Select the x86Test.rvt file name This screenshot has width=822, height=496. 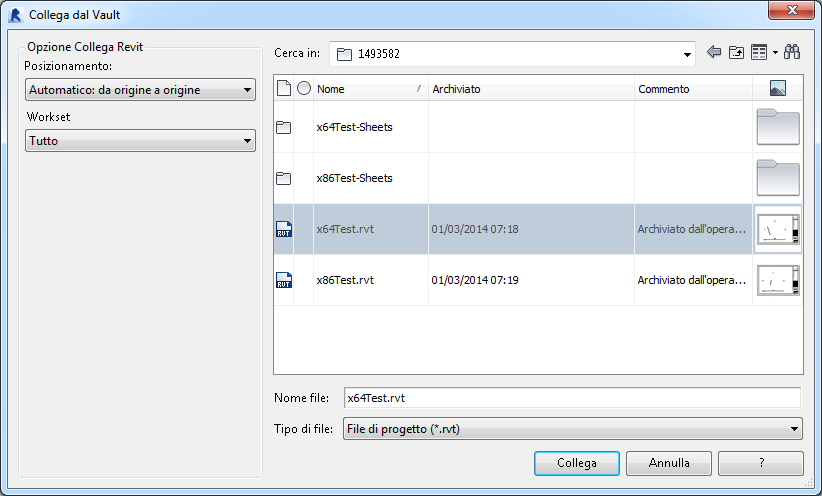point(345,280)
